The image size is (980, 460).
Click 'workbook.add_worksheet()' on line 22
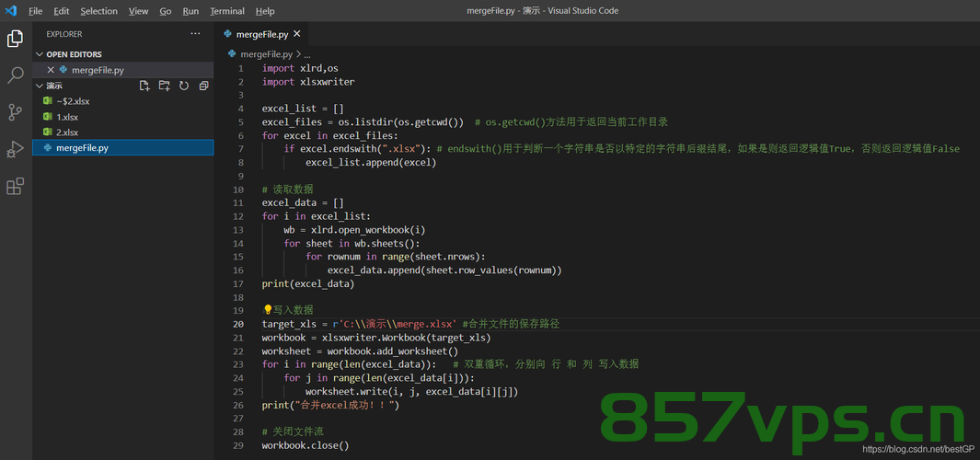[393, 351]
